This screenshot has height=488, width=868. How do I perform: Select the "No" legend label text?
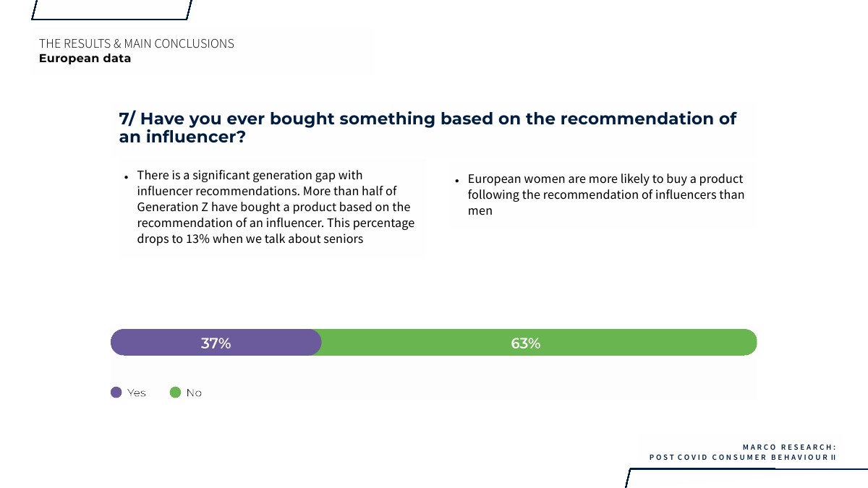click(x=194, y=393)
